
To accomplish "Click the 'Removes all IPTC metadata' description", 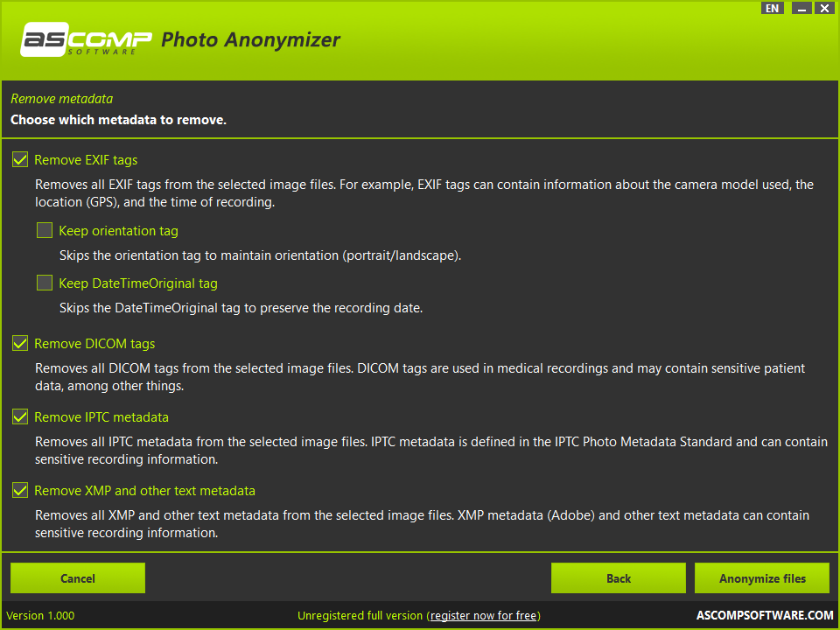I will 431,451.
